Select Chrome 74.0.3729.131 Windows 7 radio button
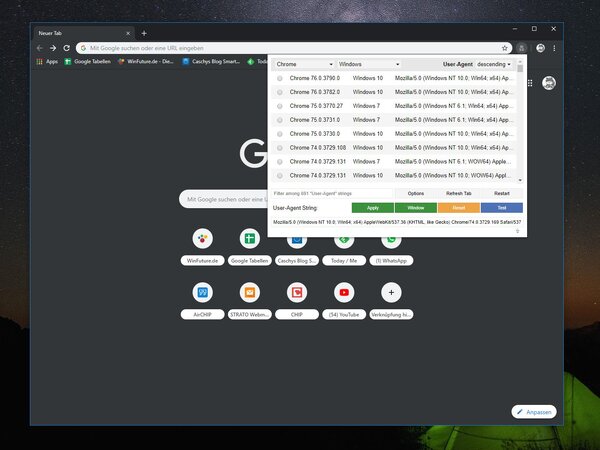The height and width of the screenshot is (450, 600). pyautogui.click(x=280, y=162)
